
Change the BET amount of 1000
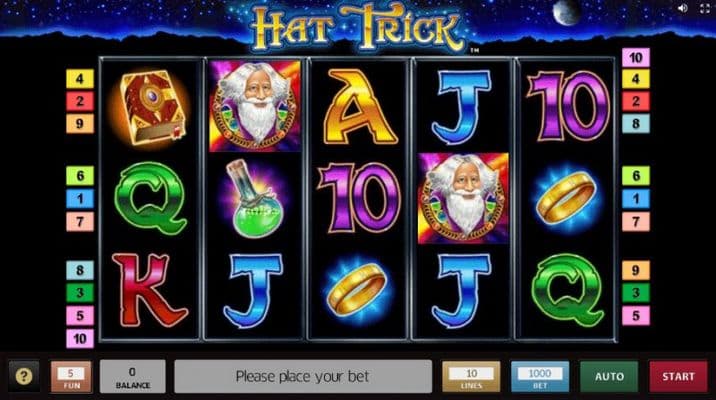(540, 376)
